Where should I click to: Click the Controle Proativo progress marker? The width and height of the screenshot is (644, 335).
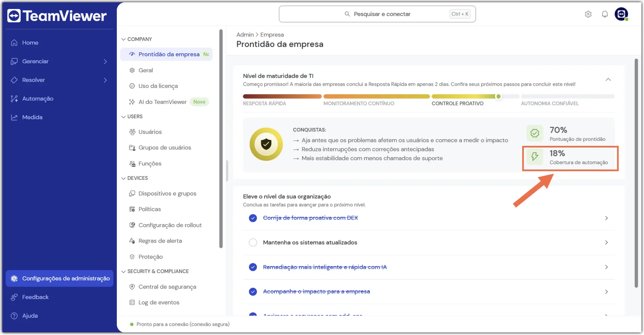click(498, 96)
